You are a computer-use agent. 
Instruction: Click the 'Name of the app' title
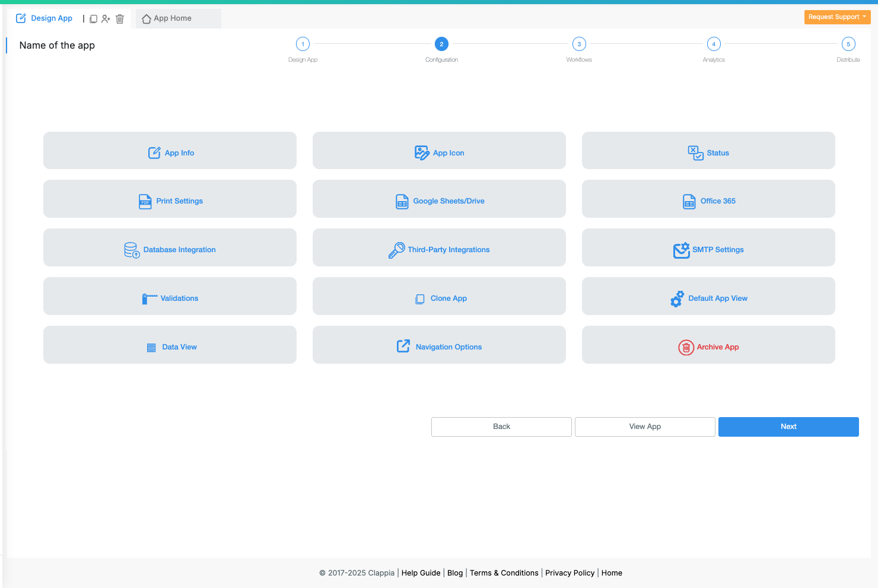point(57,46)
